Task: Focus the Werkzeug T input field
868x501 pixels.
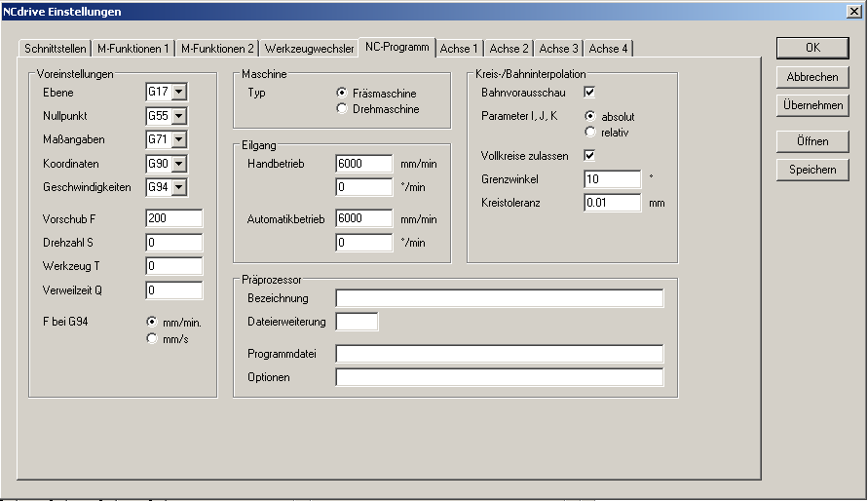Action: coord(173,266)
